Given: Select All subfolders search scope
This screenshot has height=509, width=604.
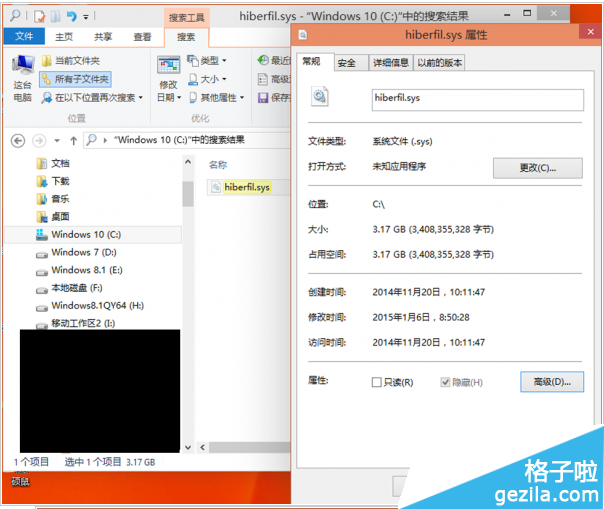Looking at the screenshot, I should (76, 79).
